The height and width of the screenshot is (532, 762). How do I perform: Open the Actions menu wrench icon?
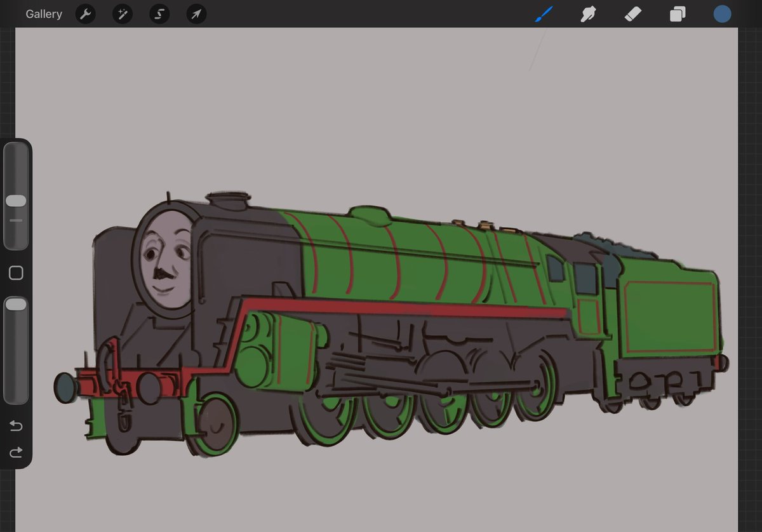coord(85,13)
